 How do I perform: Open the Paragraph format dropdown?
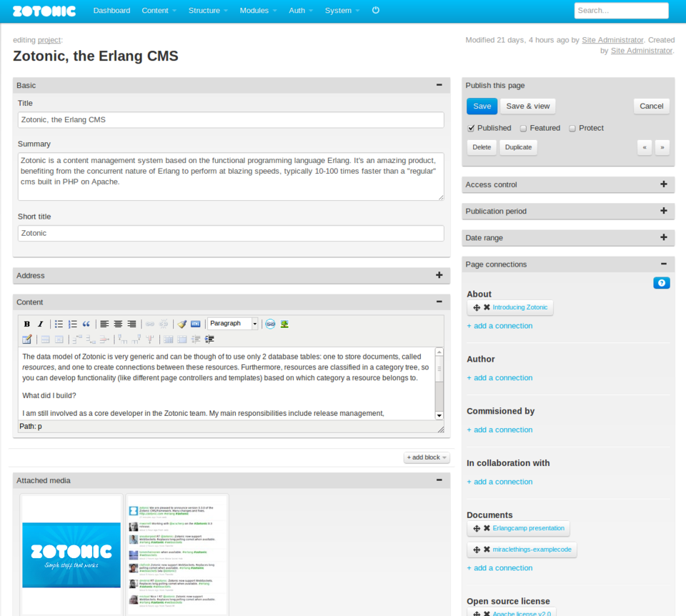click(233, 323)
